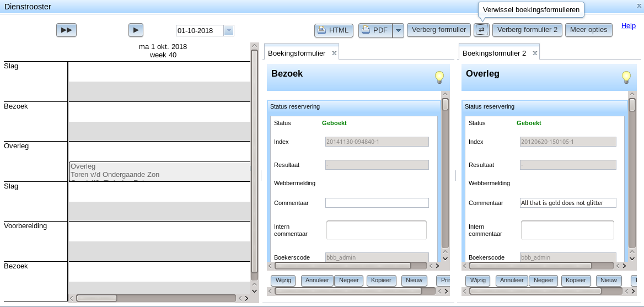Viewport: 644px width, 307px height.
Task: Close the Boekingsformulier 2 tab
Action: (x=535, y=53)
